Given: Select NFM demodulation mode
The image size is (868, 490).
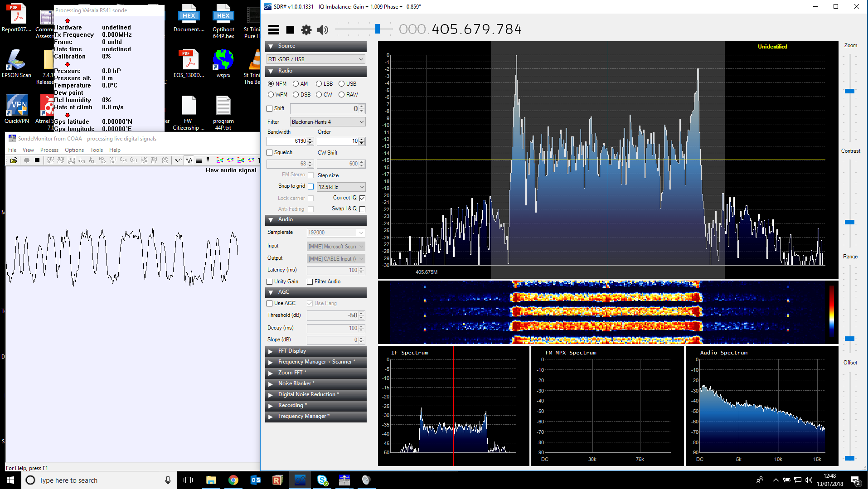Looking at the screenshot, I should pyautogui.click(x=271, y=84).
